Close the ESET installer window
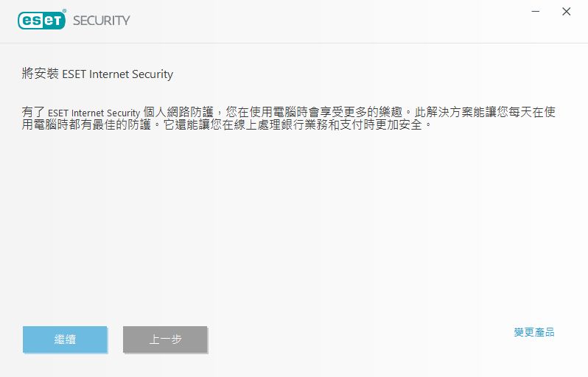Viewport: 588px width, 377px height. [566, 12]
